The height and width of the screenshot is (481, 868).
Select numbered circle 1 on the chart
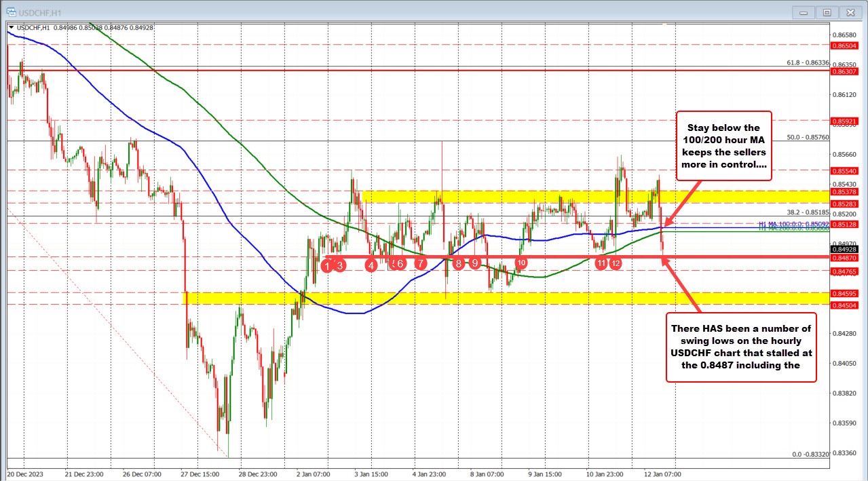(327, 266)
